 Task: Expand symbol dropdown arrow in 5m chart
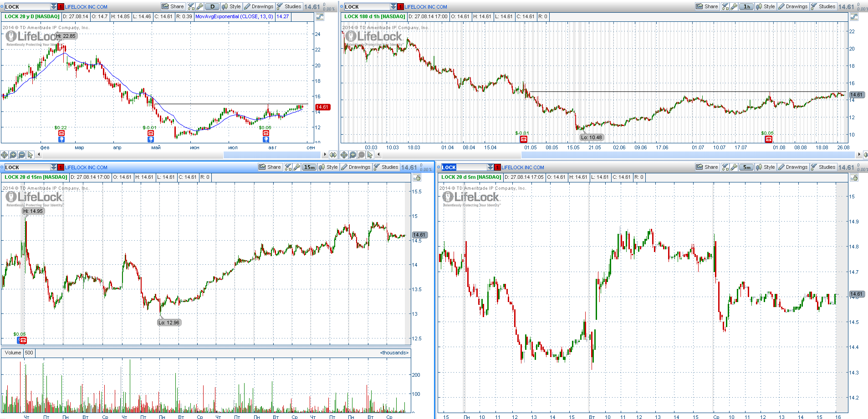tap(490, 167)
